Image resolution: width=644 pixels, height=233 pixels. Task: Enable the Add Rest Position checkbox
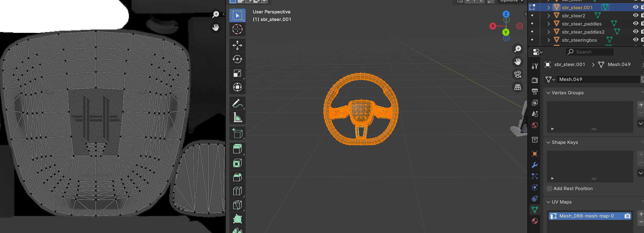550,188
